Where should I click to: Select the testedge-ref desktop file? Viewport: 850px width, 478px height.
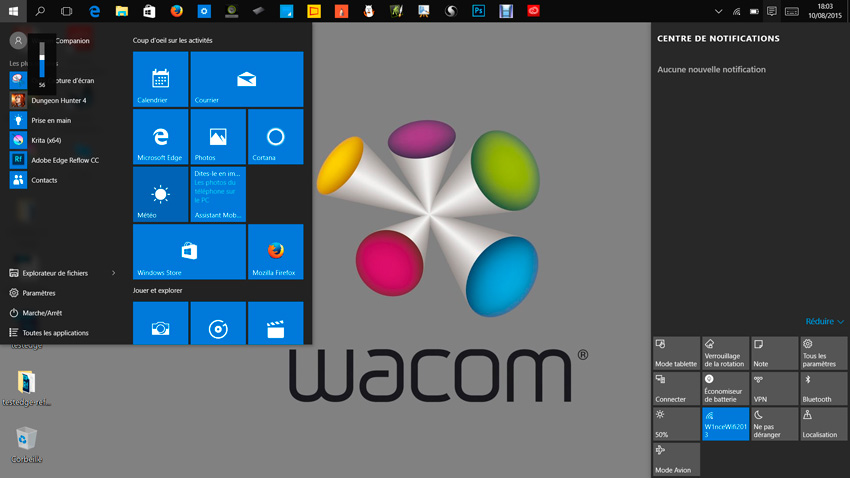pos(26,388)
